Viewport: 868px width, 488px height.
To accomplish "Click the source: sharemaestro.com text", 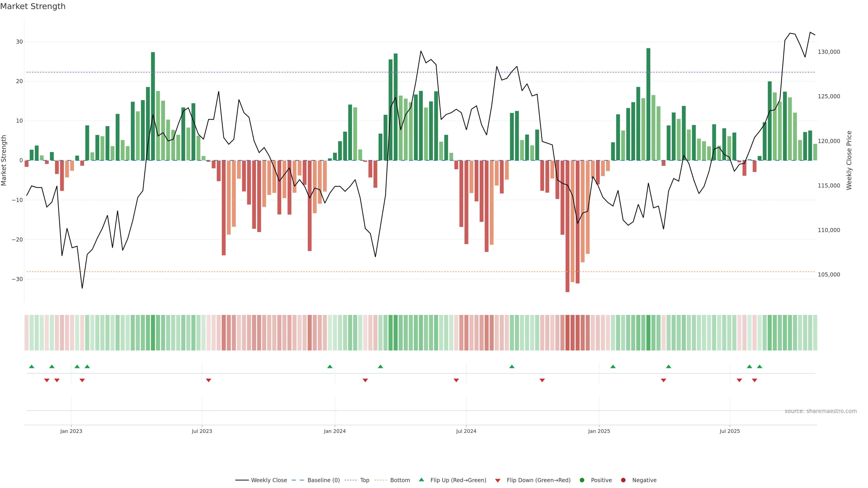I will coord(821,411).
